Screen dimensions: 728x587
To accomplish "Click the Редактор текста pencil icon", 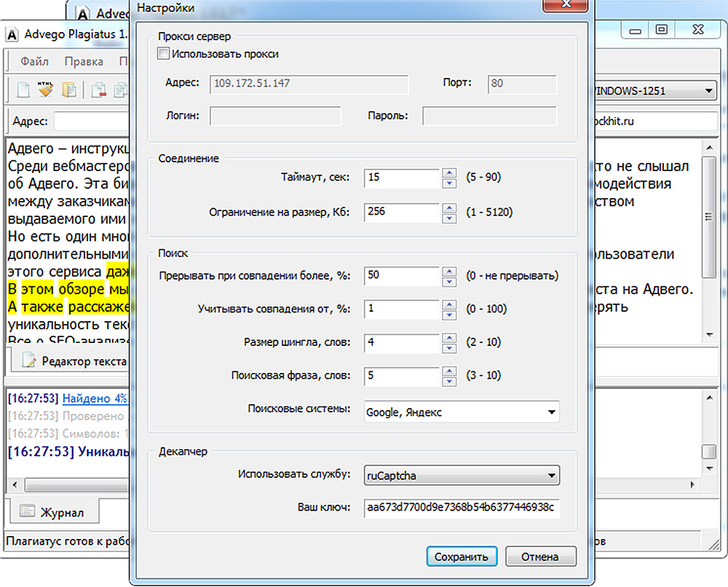I will tap(29, 361).
